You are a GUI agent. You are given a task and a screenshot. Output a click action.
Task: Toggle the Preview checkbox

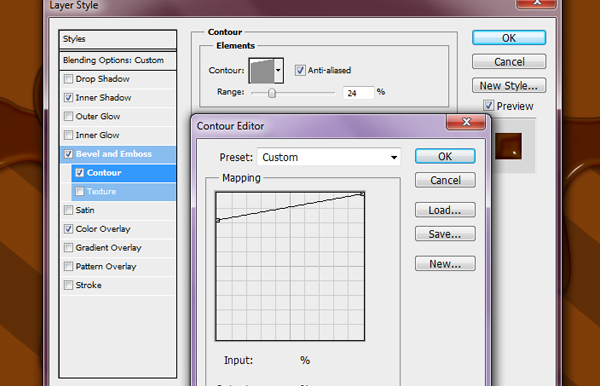pyautogui.click(x=488, y=106)
